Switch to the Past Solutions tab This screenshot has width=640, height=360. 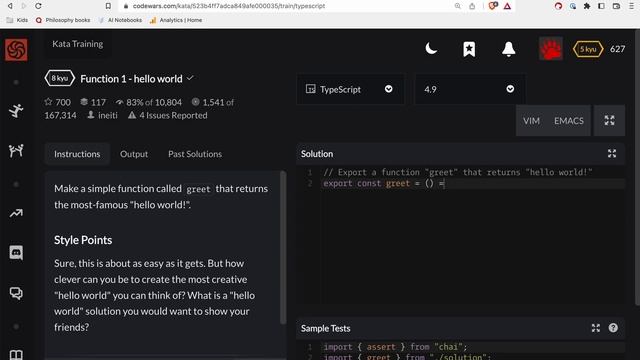[x=195, y=154]
